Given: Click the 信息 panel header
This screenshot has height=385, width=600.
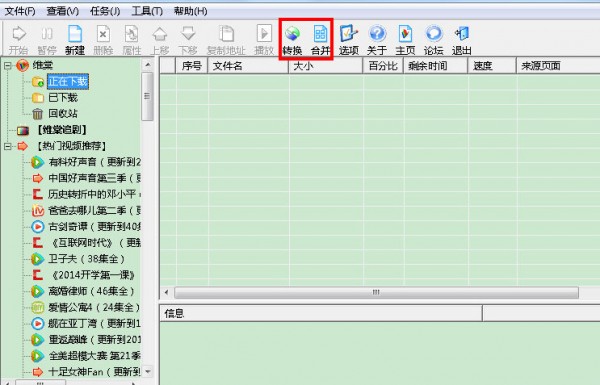Looking at the screenshot, I should (x=321, y=314).
